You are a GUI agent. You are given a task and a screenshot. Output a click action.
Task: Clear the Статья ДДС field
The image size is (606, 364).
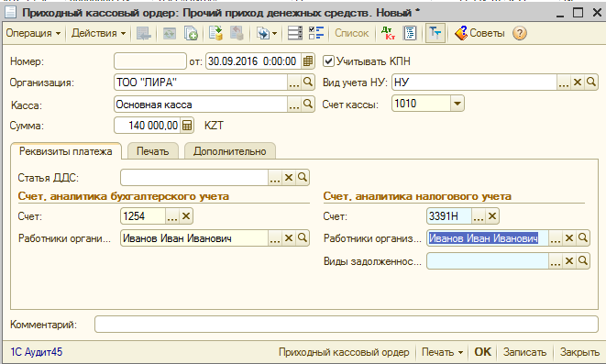point(289,177)
